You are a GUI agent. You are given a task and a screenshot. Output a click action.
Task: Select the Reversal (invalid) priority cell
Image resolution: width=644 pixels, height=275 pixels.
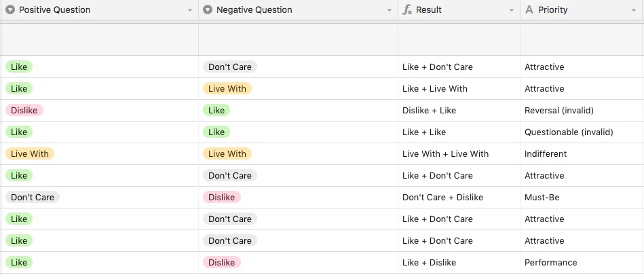[582, 110]
